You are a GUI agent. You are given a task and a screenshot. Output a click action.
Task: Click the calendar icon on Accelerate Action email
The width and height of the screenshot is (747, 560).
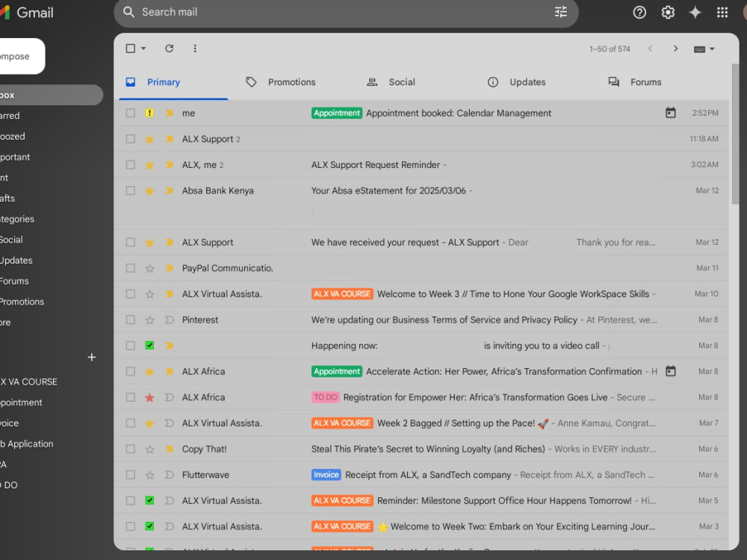click(x=670, y=371)
